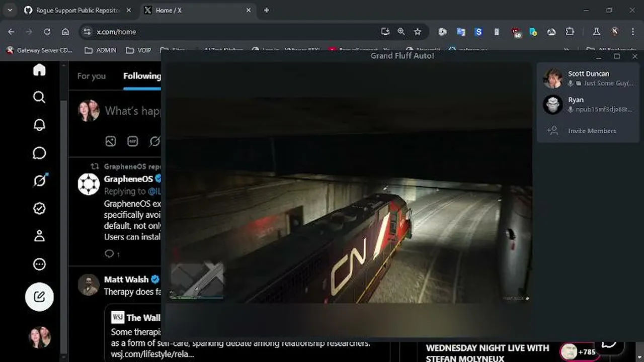Go back in browser history
The image size is (644, 362).
pyautogui.click(x=11, y=32)
